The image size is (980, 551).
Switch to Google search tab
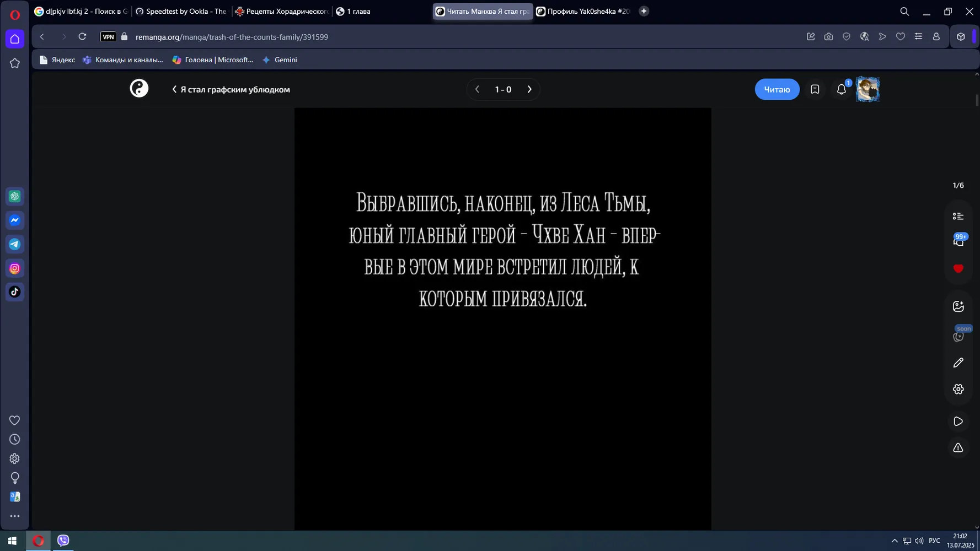coord(81,11)
